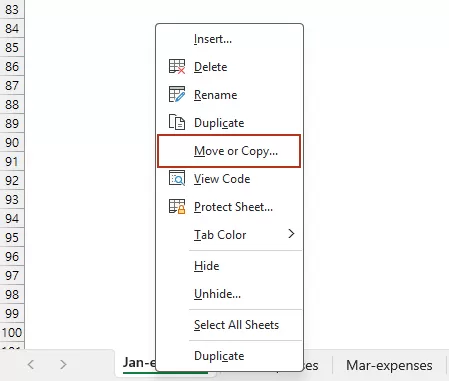
Task: Select row header 100
Action: coord(12,332)
